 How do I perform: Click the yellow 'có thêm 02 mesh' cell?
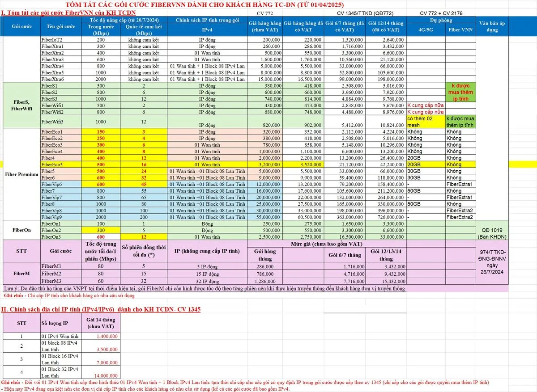(x=426, y=121)
